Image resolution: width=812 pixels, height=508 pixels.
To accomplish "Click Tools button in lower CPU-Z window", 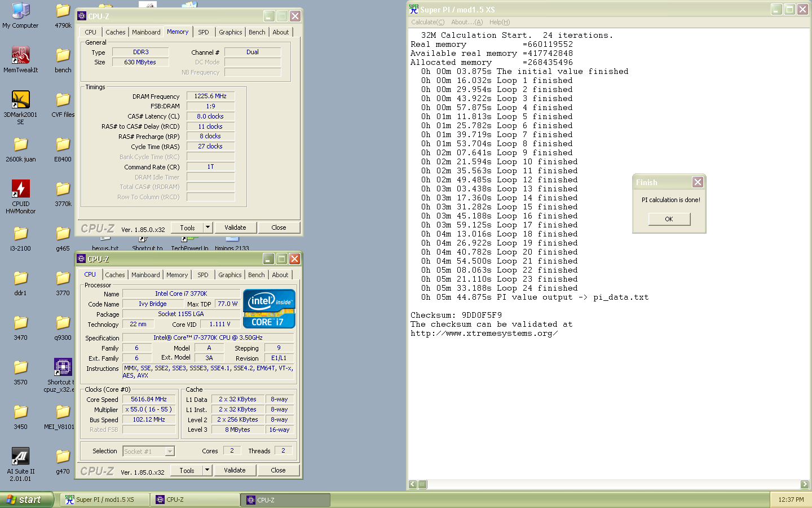I will [x=187, y=470].
